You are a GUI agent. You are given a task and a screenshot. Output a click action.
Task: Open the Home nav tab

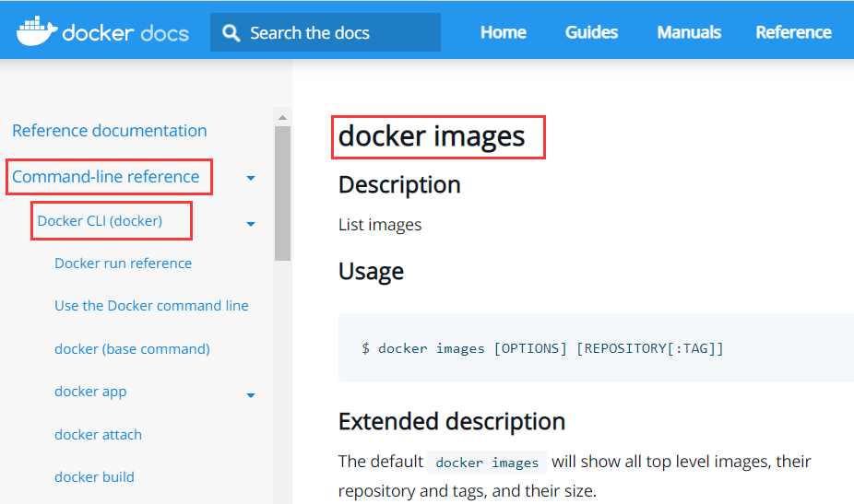(504, 32)
